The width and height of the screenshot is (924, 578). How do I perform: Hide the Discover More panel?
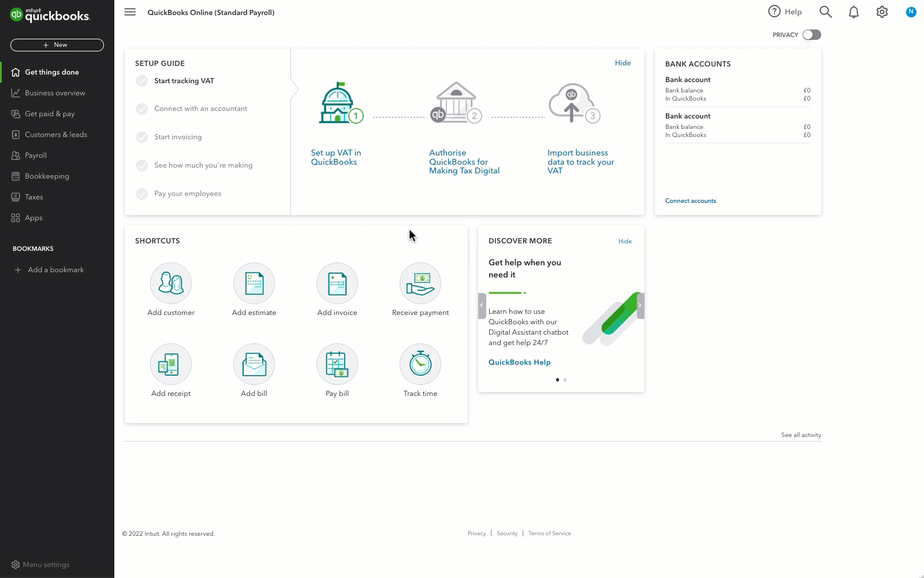[625, 241]
